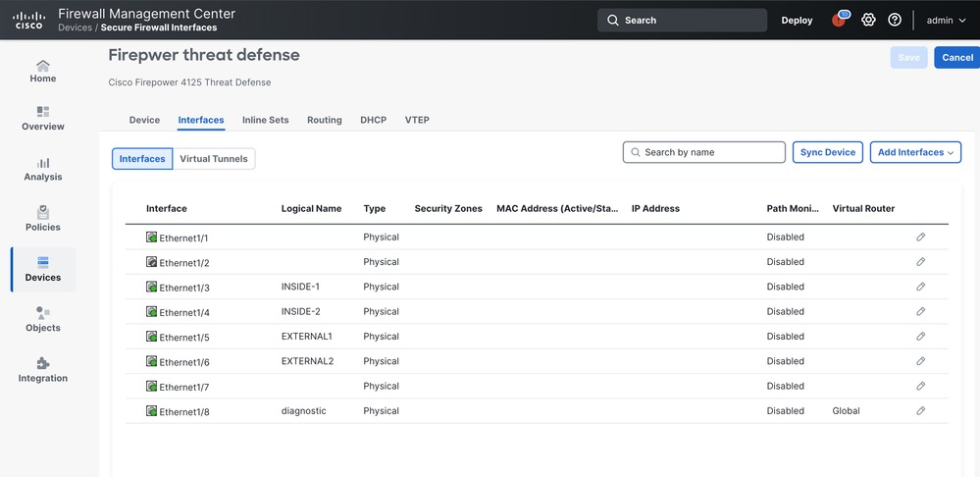
Task: Edit Ethernet1/8 with its pencil icon
Action: pyautogui.click(x=920, y=410)
